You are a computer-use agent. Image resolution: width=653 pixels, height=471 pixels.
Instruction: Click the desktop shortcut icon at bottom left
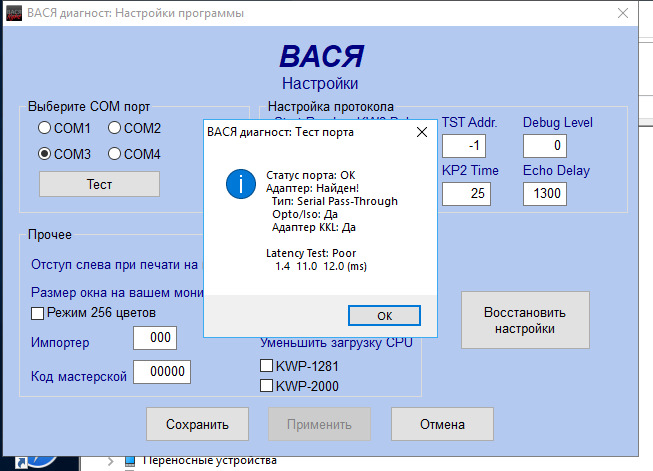(37, 462)
